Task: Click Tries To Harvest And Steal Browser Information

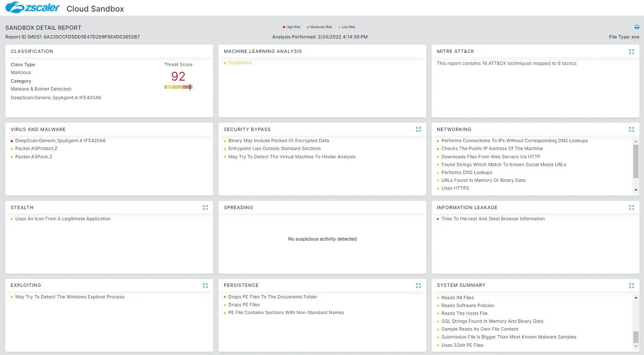Action: (x=493, y=219)
